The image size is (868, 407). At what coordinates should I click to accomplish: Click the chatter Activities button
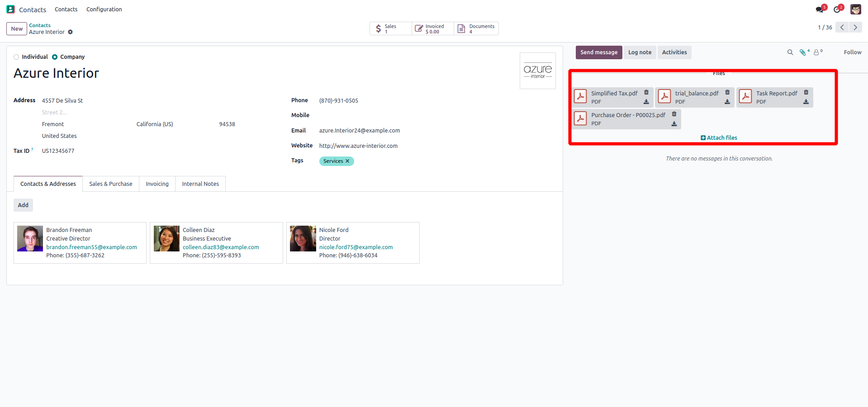tap(674, 52)
